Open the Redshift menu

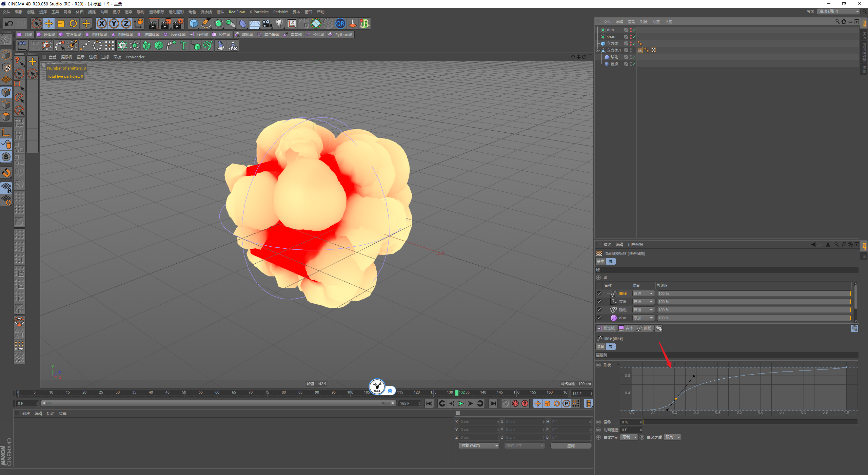(x=280, y=12)
